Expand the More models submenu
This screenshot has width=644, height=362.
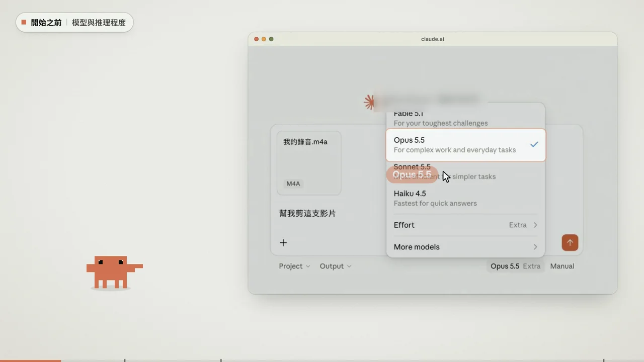465,247
